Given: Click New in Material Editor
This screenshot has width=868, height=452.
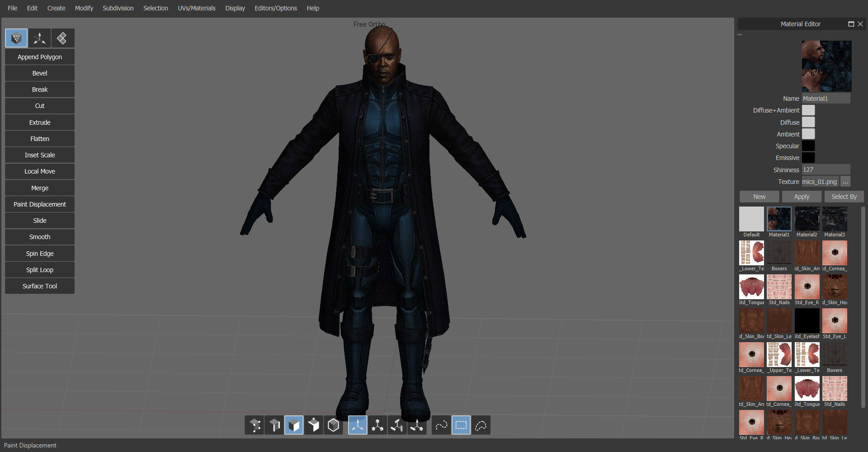Looking at the screenshot, I should [x=759, y=197].
